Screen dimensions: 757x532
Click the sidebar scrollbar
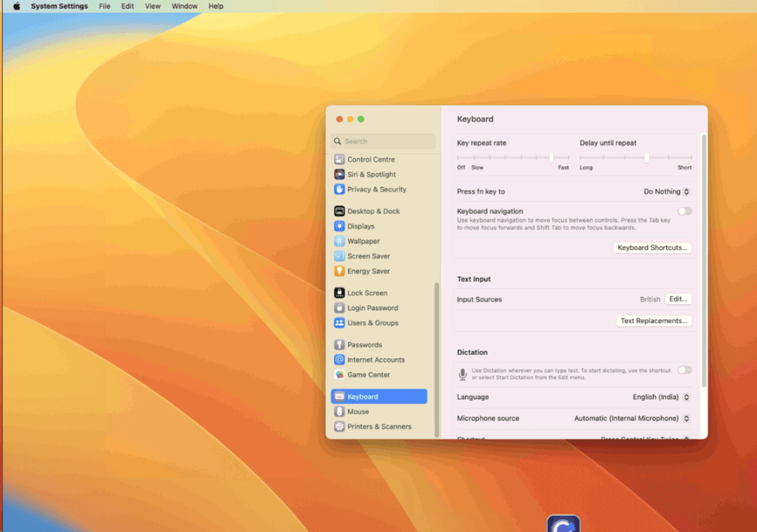point(437,360)
